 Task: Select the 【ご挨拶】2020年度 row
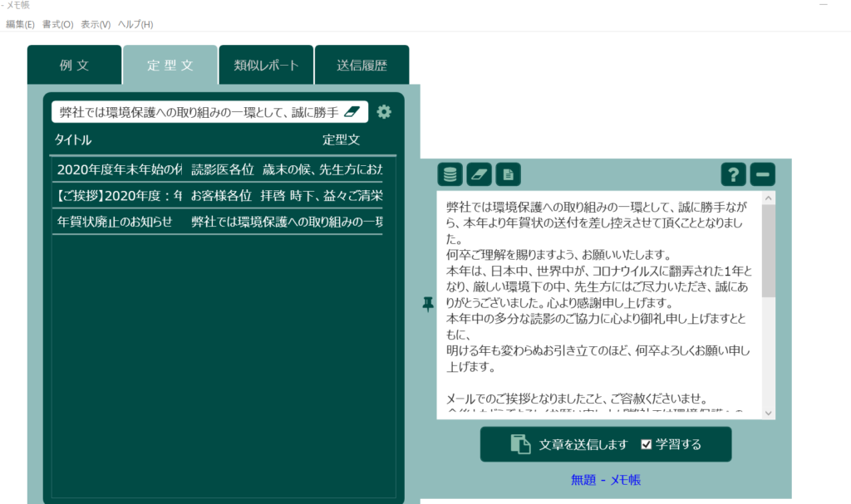point(218,196)
